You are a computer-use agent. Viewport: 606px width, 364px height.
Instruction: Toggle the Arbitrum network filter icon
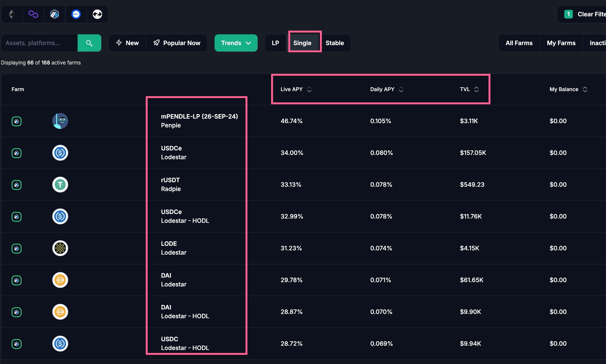pyautogui.click(x=54, y=14)
